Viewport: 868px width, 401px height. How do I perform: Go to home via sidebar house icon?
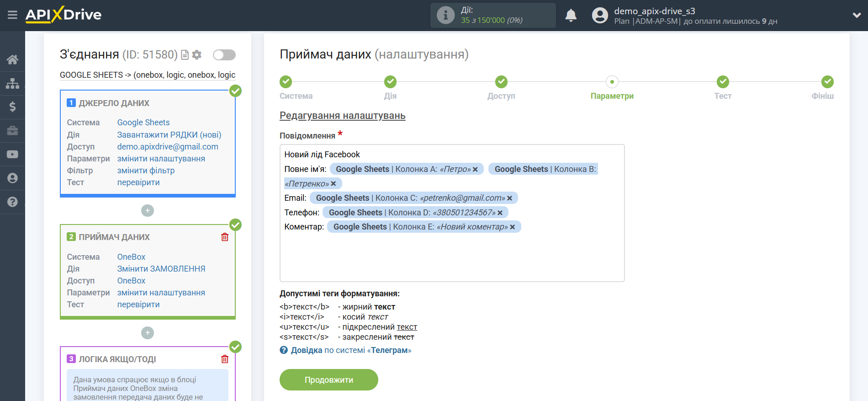click(12, 59)
